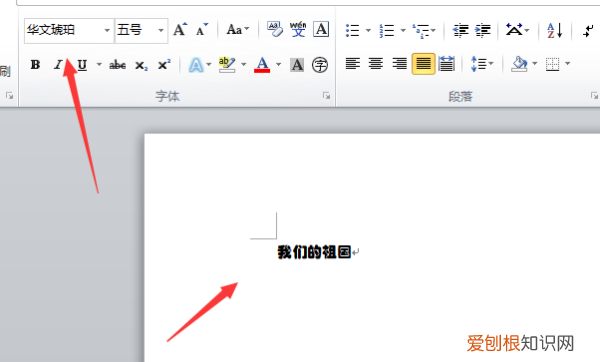Click the Character Shading icon
The width and height of the screenshot is (600, 362).
[x=297, y=65]
